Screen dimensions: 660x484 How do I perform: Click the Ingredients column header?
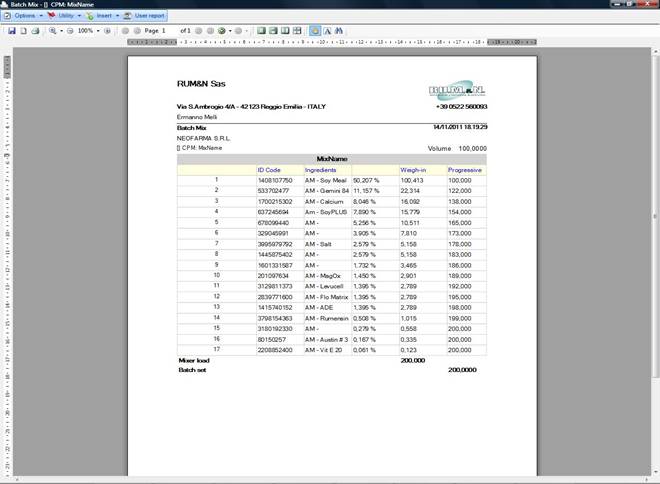pos(321,170)
